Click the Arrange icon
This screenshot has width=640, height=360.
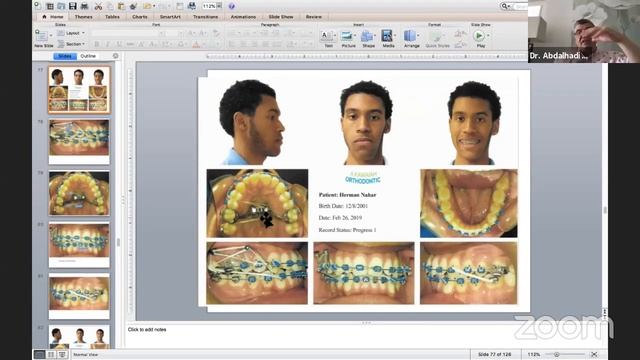click(x=410, y=36)
